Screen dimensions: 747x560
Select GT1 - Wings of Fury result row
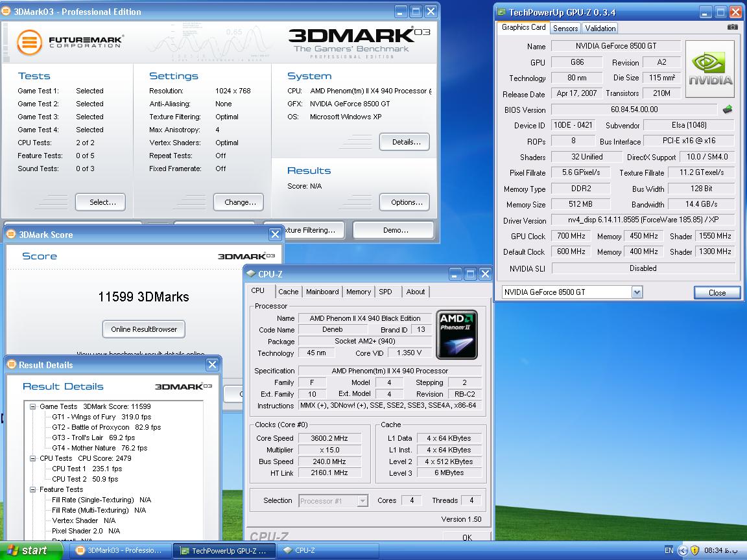click(x=101, y=417)
